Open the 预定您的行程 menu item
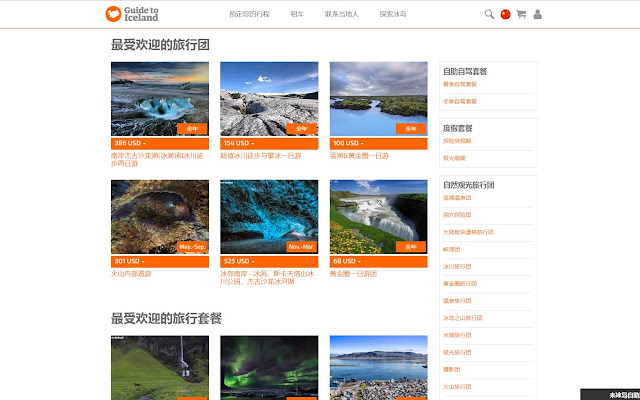The width and height of the screenshot is (640, 400). (249, 14)
